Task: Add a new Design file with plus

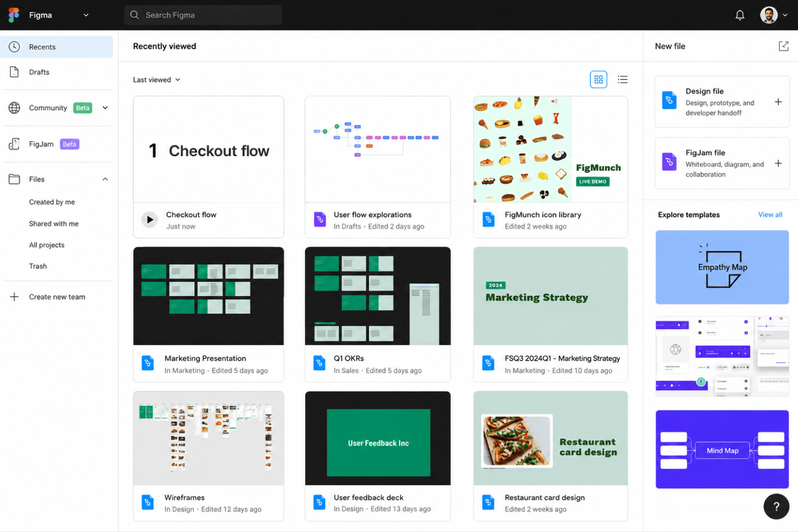Action: click(x=778, y=102)
